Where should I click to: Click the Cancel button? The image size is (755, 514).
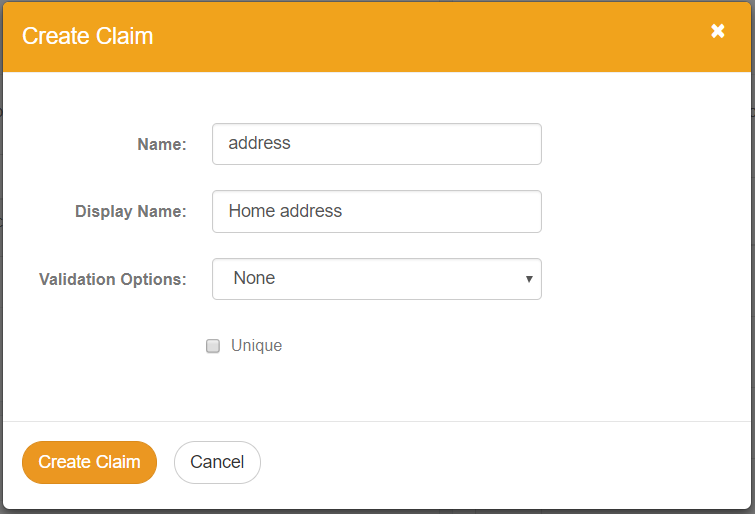click(217, 462)
